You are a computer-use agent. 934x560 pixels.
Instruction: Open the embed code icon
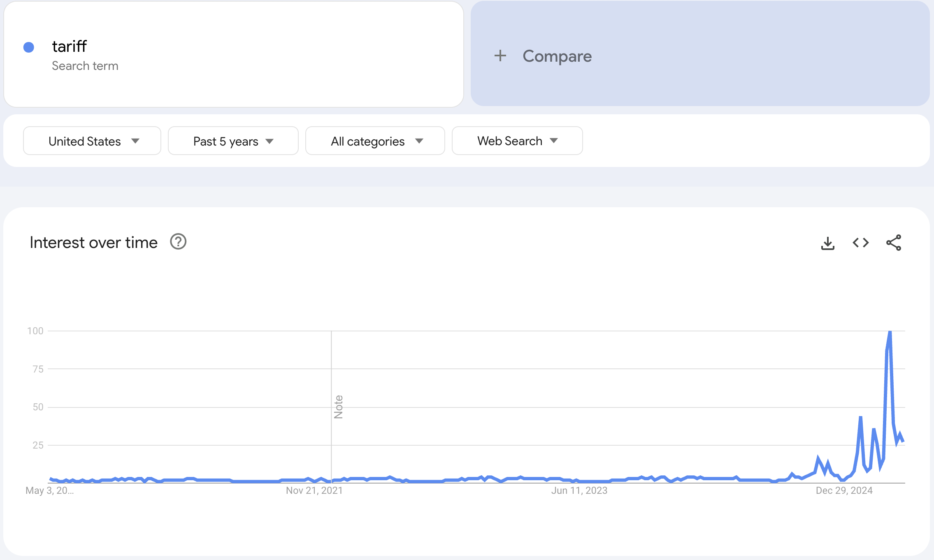tap(860, 243)
